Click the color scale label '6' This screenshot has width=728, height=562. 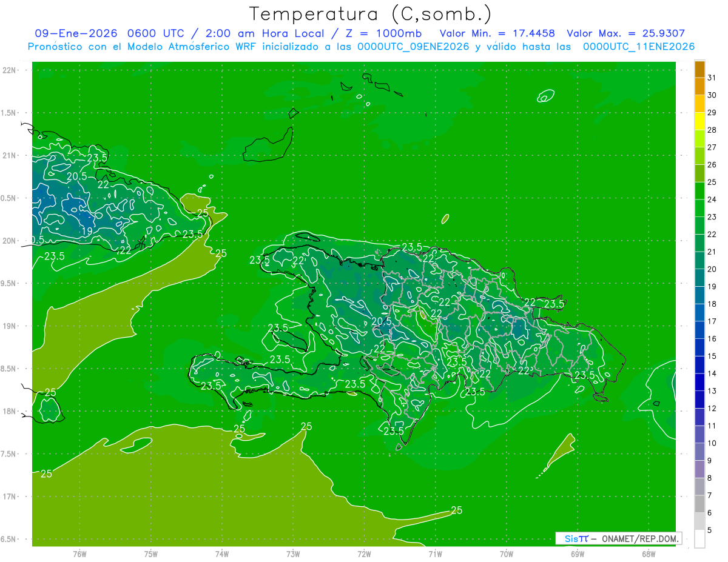point(709,513)
